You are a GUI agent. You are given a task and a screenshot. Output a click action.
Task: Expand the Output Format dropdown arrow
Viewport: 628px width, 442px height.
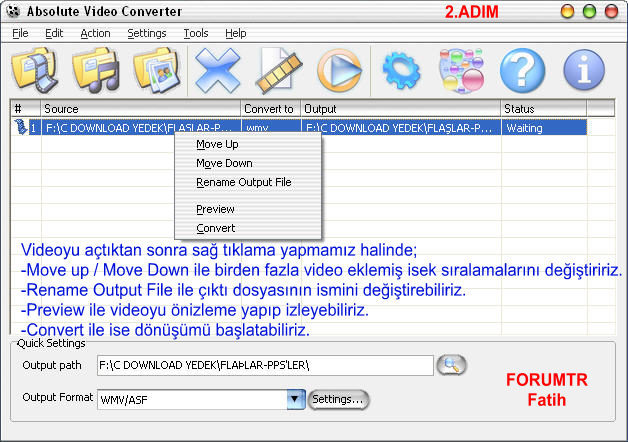[x=296, y=399]
